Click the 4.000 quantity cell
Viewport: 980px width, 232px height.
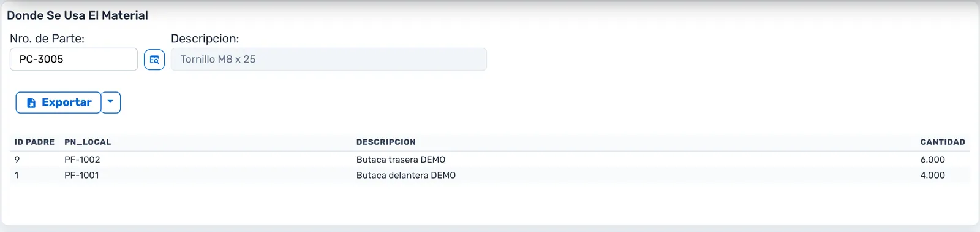932,176
